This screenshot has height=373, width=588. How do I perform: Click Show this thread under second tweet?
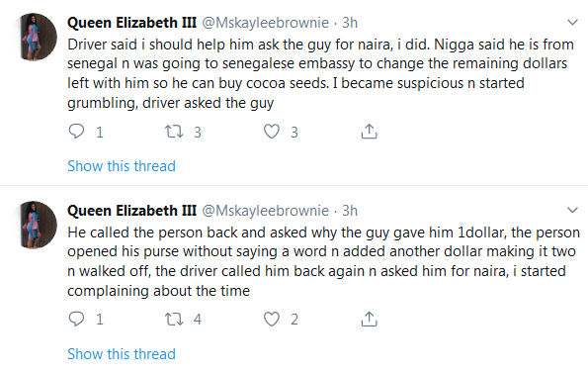click(122, 353)
